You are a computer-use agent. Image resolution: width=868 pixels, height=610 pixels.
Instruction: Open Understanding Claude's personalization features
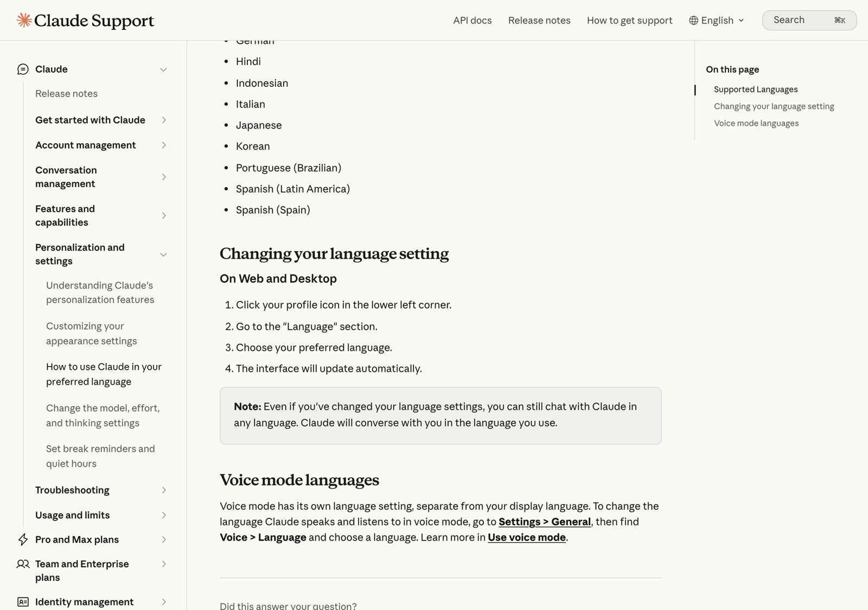(x=100, y=292)
